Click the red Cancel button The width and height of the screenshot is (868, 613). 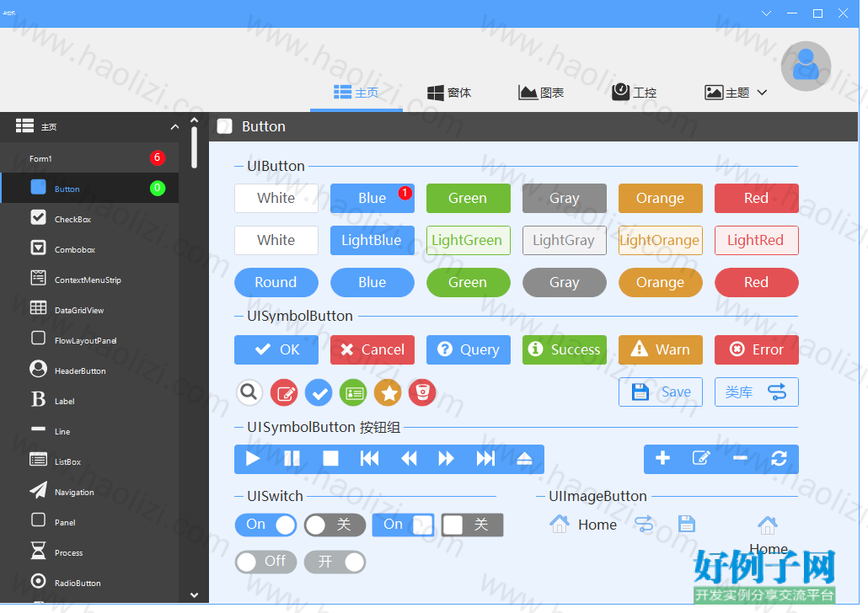coord(372,349)
